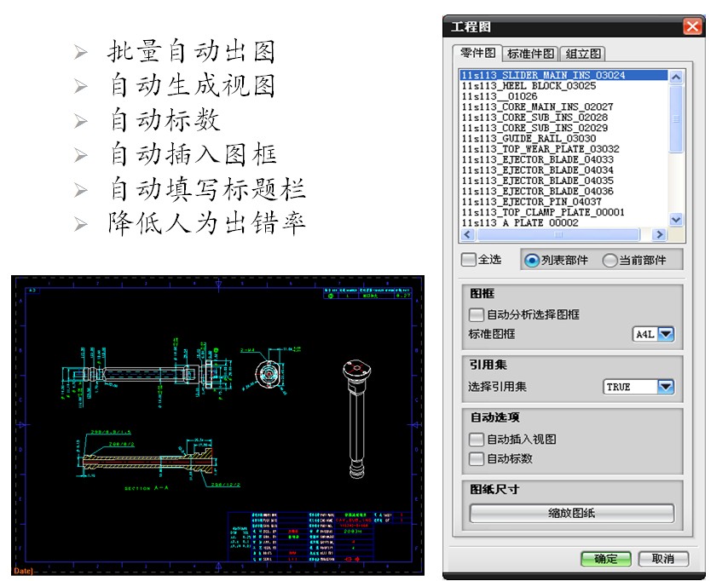Expand the 选择引用集 TRUE dropdown
The height and width of the screenshot is (581, 728).
[666, 387]
